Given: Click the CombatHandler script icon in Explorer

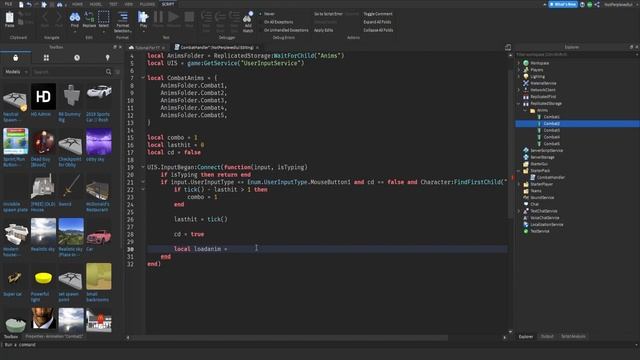Looking at the screenshot, I should (x=533, y=177).
